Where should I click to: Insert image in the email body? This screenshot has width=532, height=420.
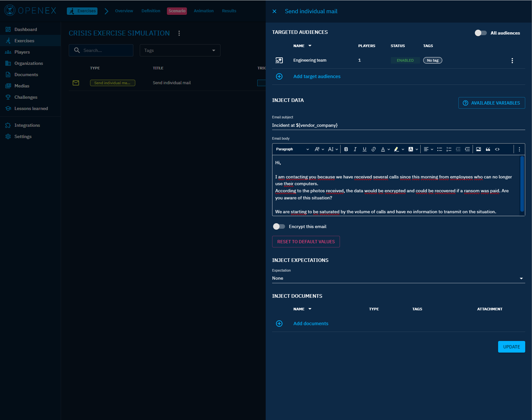[478, 149]
